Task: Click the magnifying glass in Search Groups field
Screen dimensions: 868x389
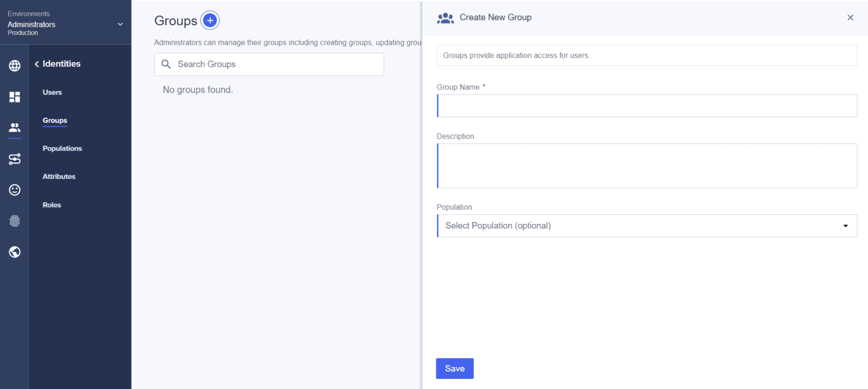Action: click(x=166, y=64)
